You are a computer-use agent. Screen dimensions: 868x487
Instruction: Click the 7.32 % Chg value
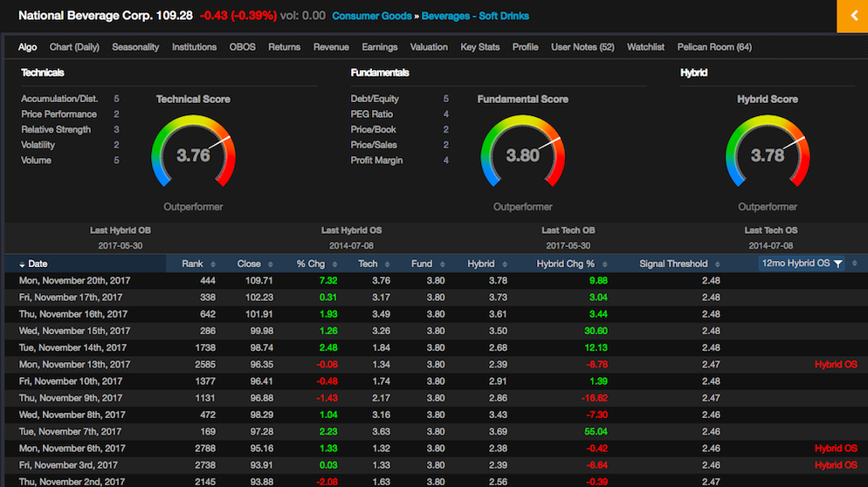tap(328, 280)
